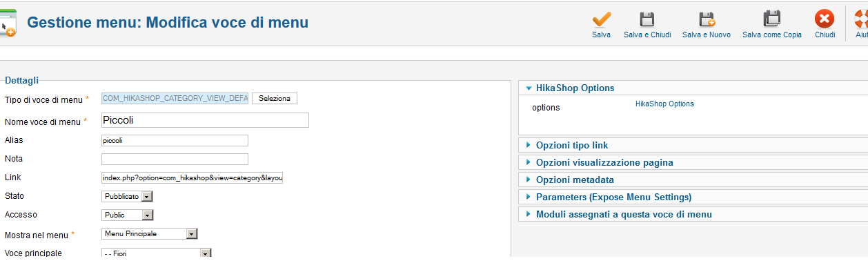This screenshot has width=868, height=261.
Task: Click the HikaShop Options link
Action: click(x=664, y=104)
